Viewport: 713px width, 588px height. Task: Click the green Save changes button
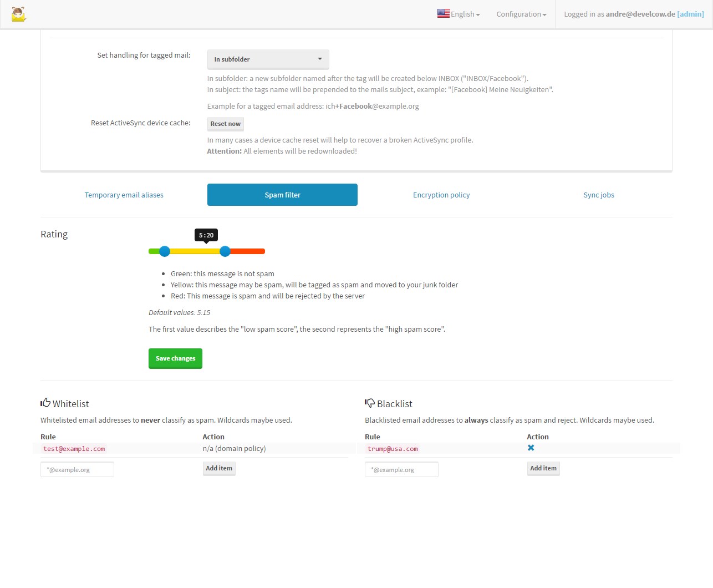(x=175, y=358)
